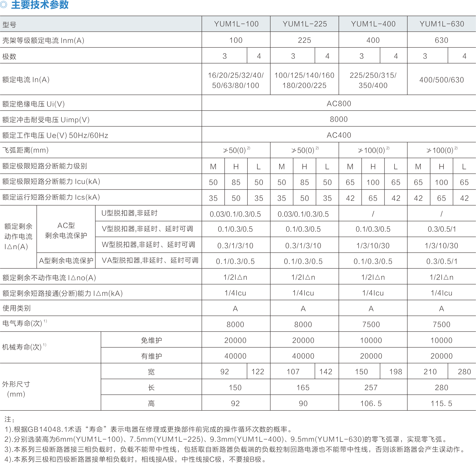This screenshot has height=463, width=476.
Task: Select the YUM1L-225 column header
Action: pos(305,24)
